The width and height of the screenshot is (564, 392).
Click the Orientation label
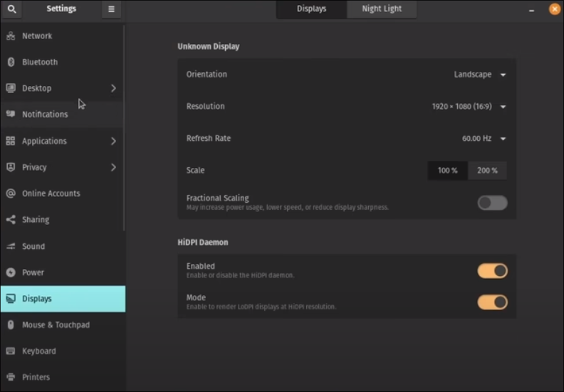pyautogui.click(x=207, y=75)
